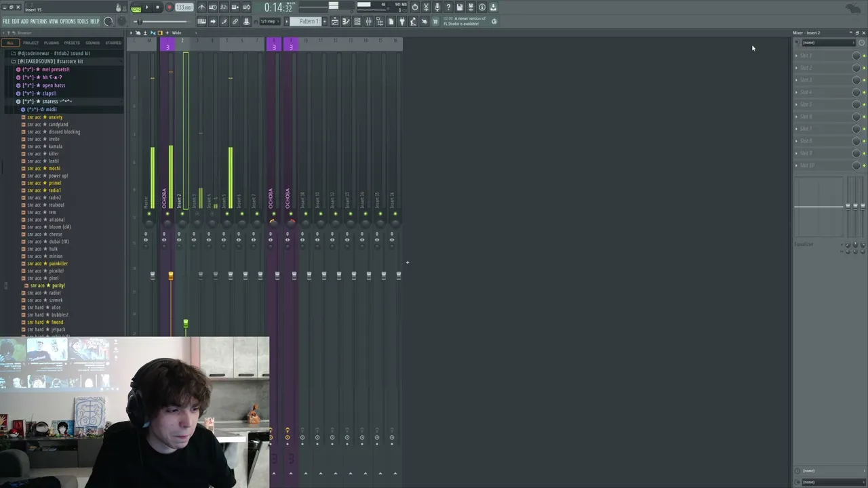Image resolution: width=868 pixels, height=488 pixels.
Task: Toggle Slot 1 enable LED
Action: [x=863, y=56]
